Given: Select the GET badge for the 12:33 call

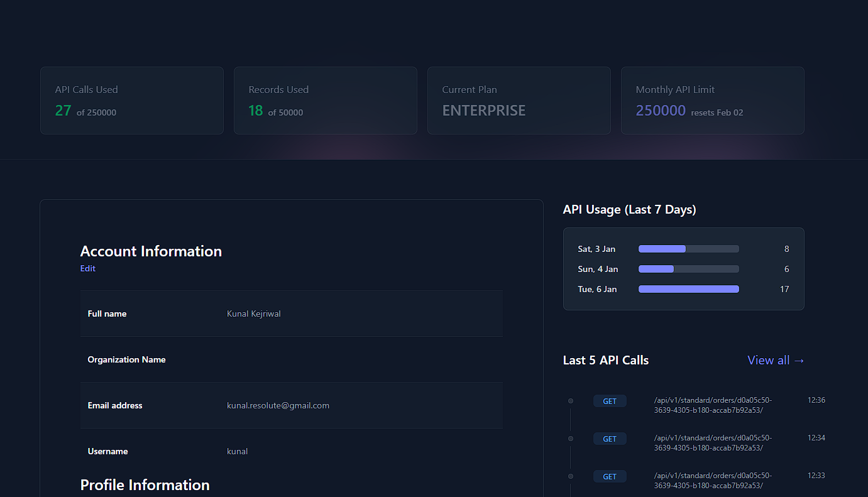Looking at the screenshot, I should click(610, 476).
